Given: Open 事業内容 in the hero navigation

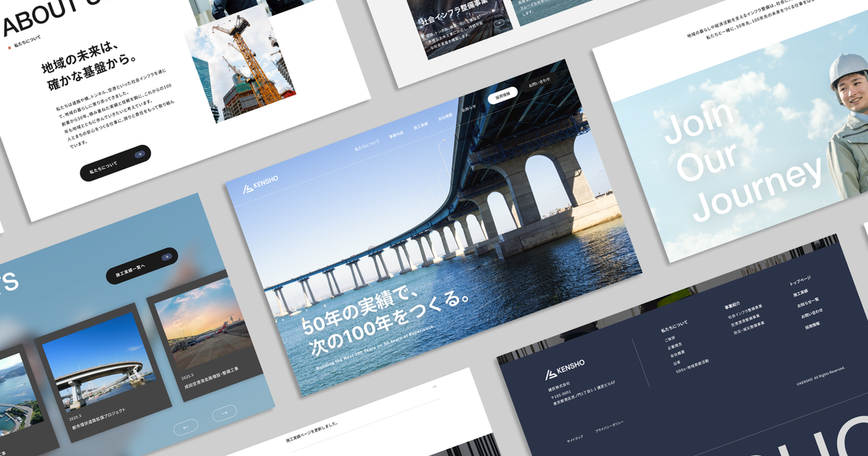Looking at the screenshot, I should pyautogui.click(x=396, y=133).
